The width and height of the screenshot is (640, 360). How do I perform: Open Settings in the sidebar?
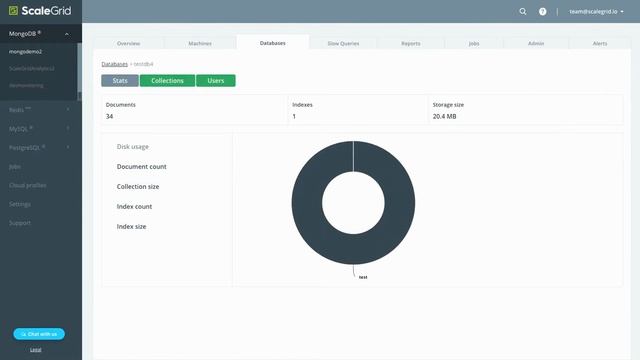pos(20,204)
